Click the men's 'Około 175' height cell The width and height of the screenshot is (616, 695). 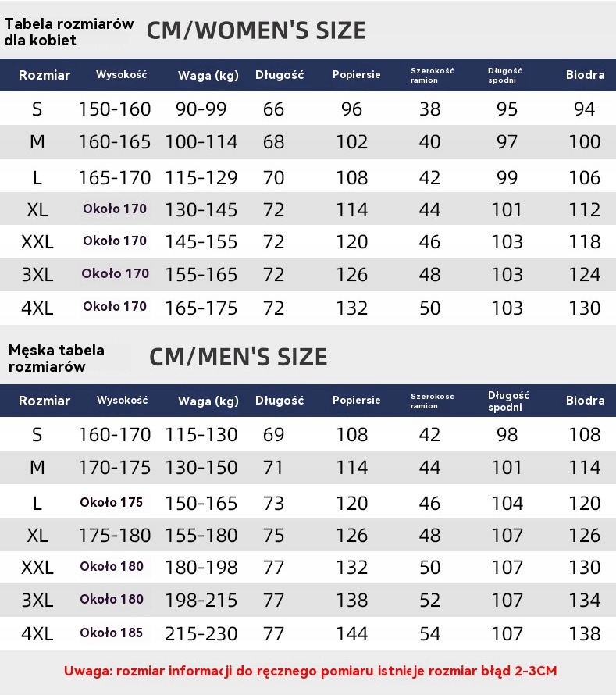click(x=112, y=502)
